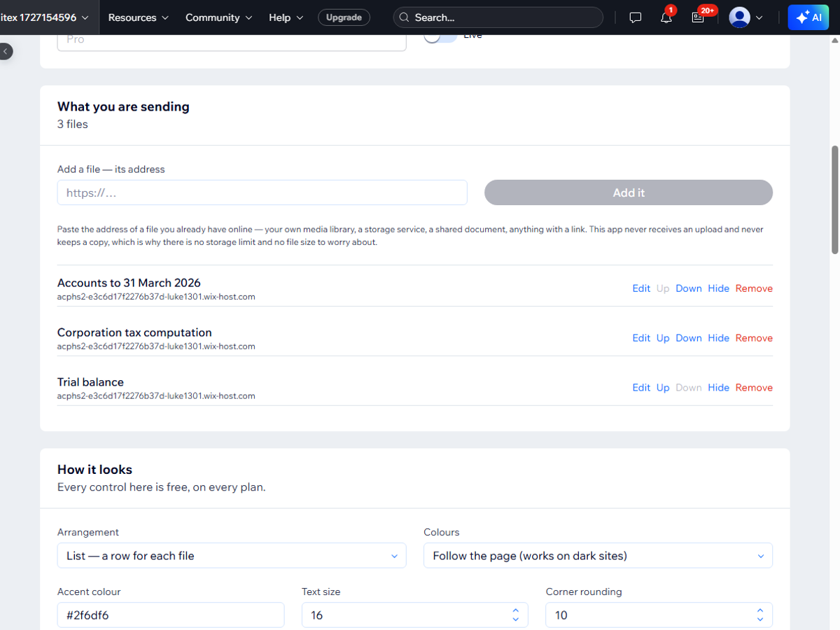Click the Accent colour hex field
Image resolution: width=840 pixels, height=630 pixels.
click(171, 615)
